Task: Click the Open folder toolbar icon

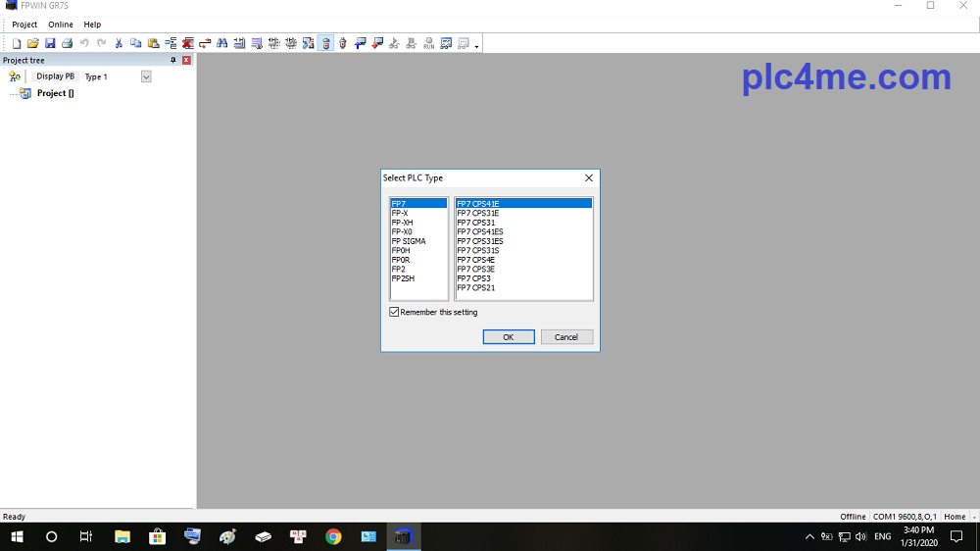Action: point(32,43)
